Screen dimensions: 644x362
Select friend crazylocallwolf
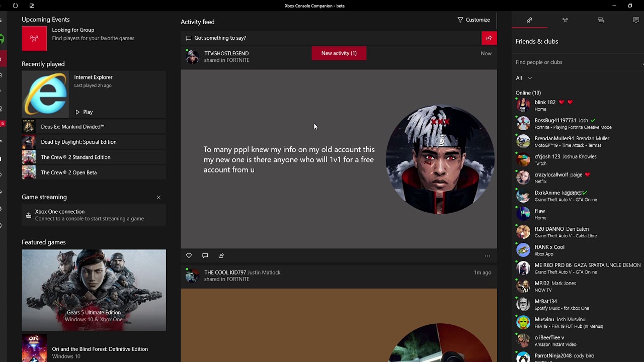pos(578,178)
